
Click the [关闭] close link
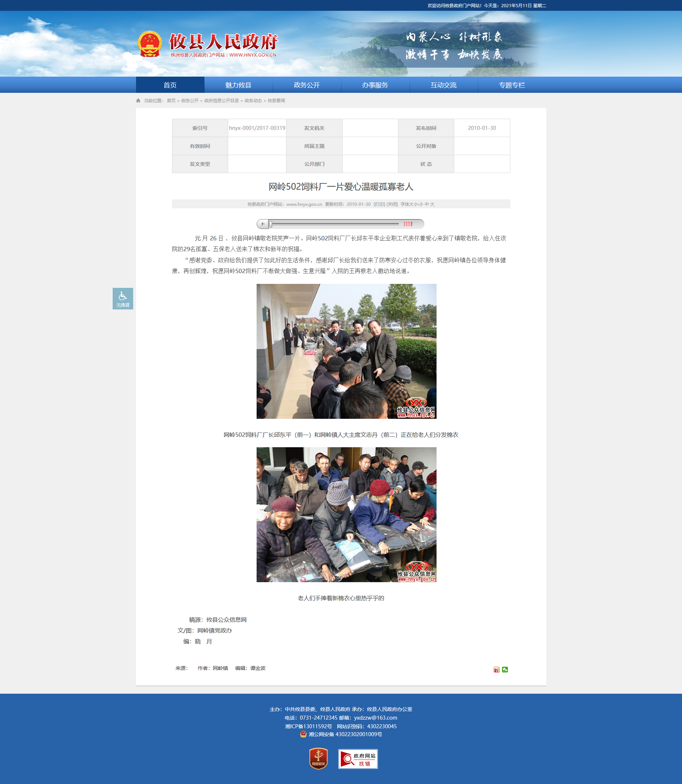click(392, 204)
